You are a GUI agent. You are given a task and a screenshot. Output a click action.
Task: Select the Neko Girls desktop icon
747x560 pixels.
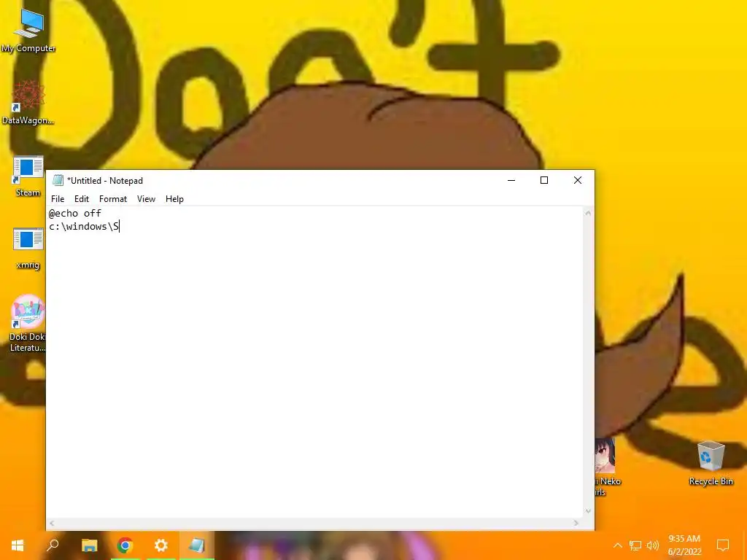click(608, 467)
